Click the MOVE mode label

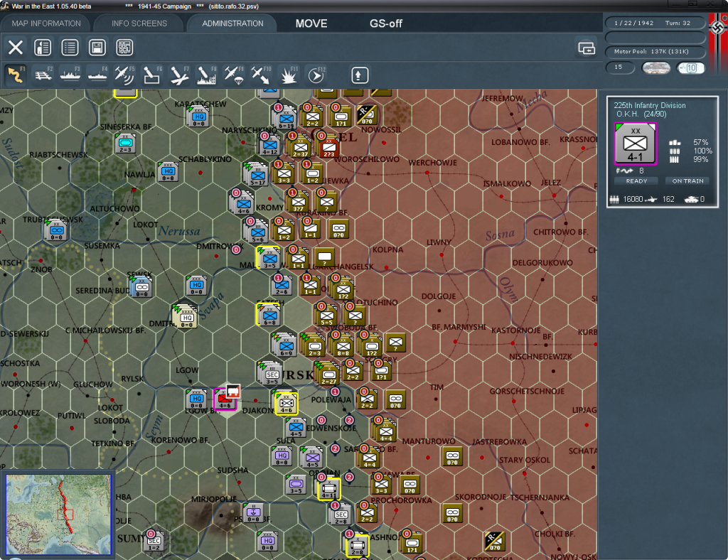(x=311, y=23)
